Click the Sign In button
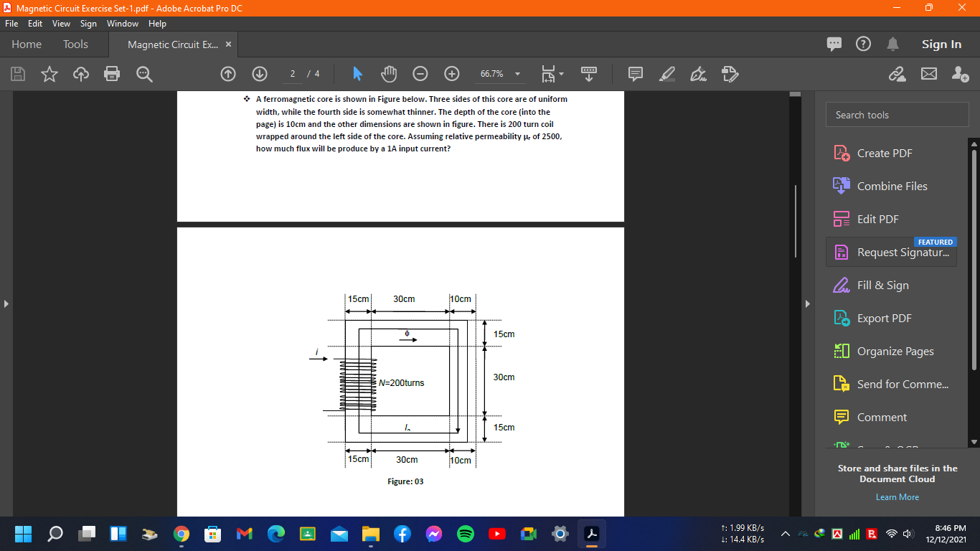The height and width of the screenshot is (551, 980). coord(941,44)
